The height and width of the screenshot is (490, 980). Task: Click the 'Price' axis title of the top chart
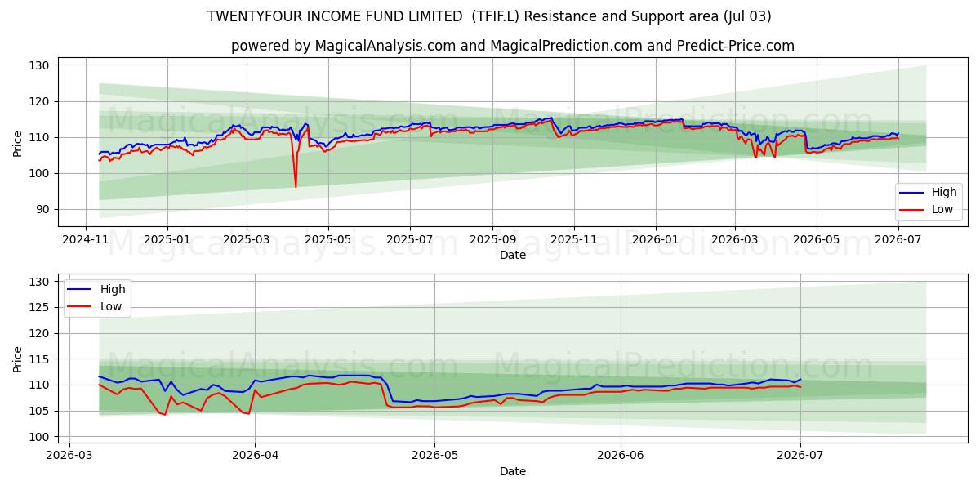pos(18,142)
